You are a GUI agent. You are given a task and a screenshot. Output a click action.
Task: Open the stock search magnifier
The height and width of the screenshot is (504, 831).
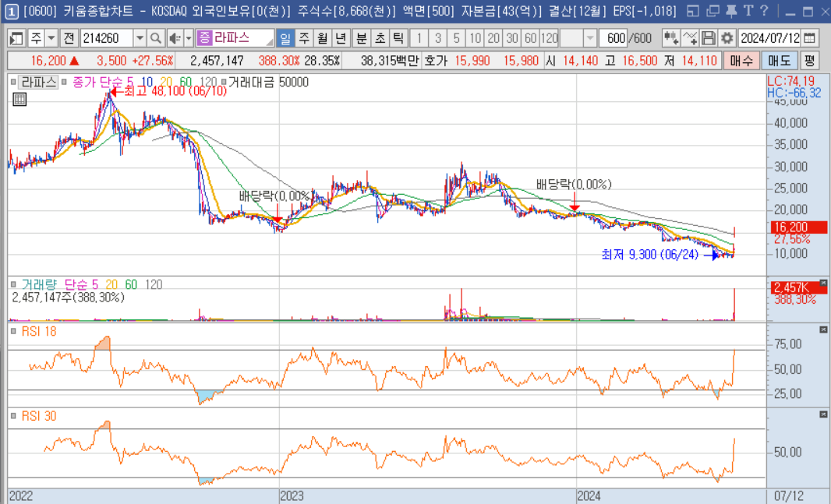[x=156, y=38]
